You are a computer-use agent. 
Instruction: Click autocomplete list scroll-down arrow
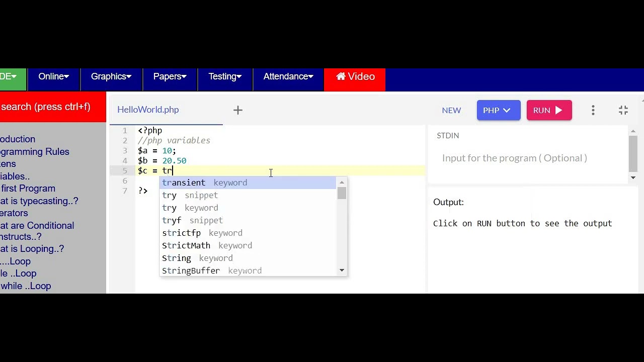coord(342,270)
